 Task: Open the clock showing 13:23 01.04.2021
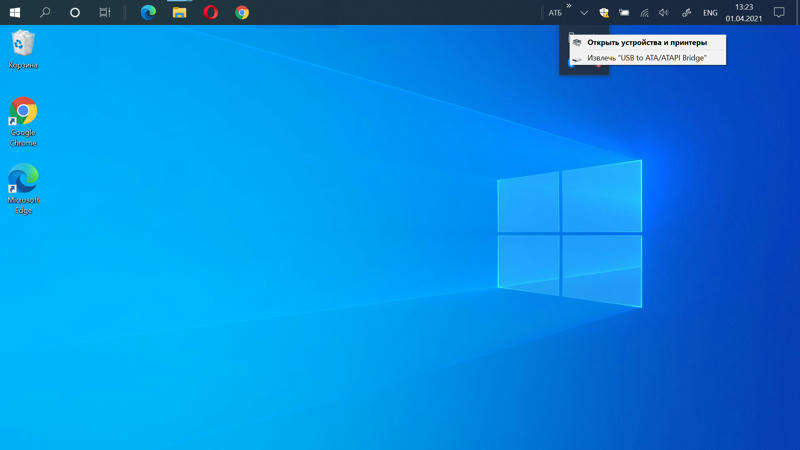[744, 13]
